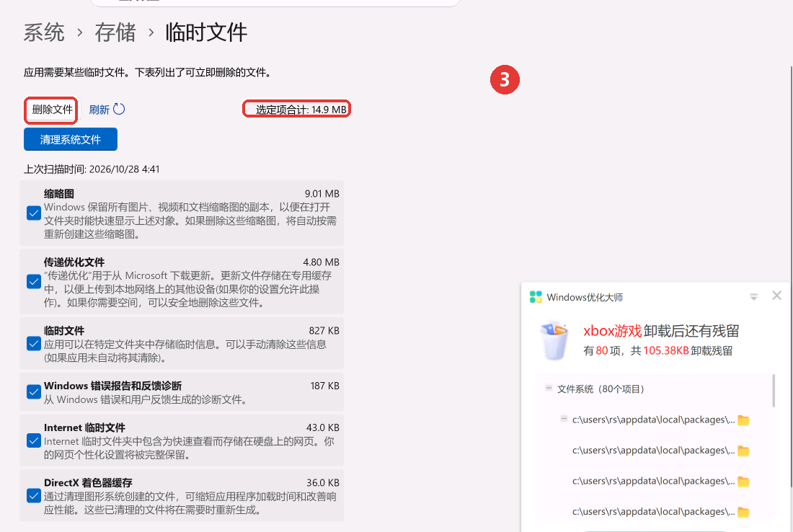Click the 选定项合计: 14.9 MB text
This screenshot has height=532, width=793.
click(x=301, y=110)
